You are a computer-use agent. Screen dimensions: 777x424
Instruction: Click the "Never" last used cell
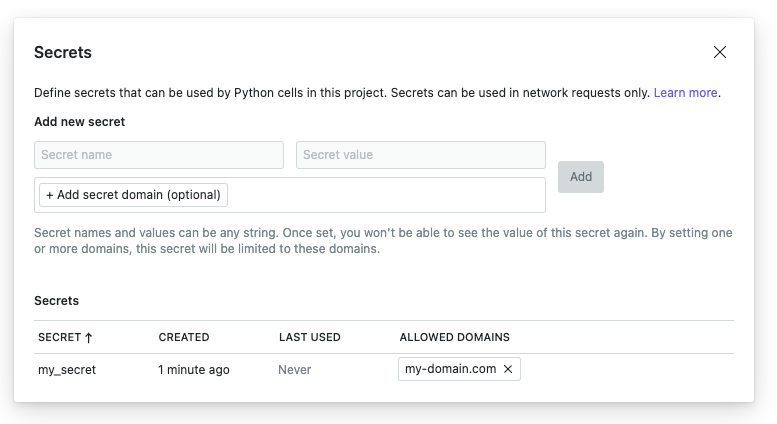click(295, 370)
